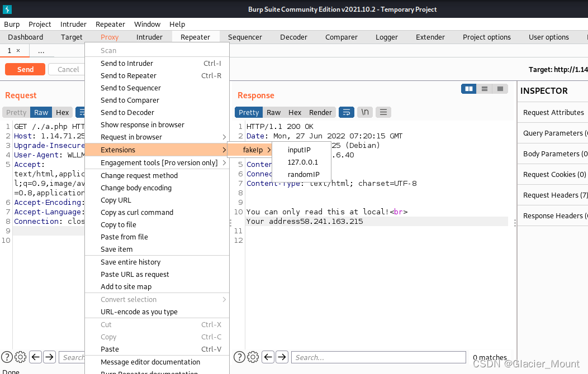Click the Response panel help question mark
The width and height of the screenshot is (588, 374).
click(239, 357)
